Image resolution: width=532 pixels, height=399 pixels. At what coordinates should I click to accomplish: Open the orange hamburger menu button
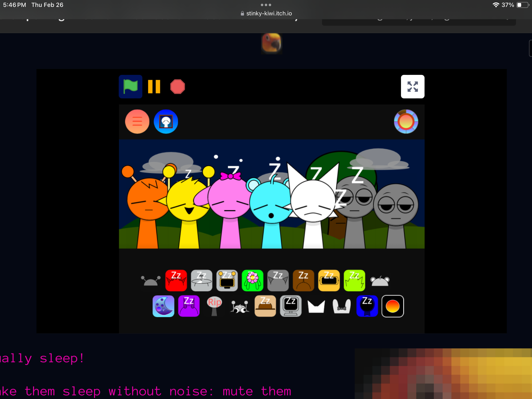[137, 121]
